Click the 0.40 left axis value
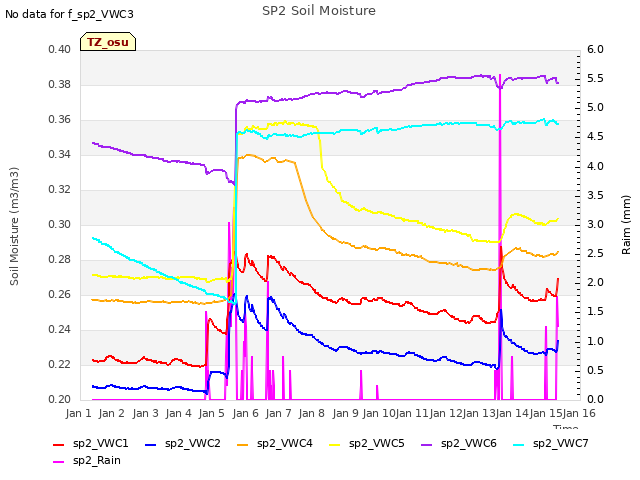This screenshot has width=640, height=480. point(59,49)
